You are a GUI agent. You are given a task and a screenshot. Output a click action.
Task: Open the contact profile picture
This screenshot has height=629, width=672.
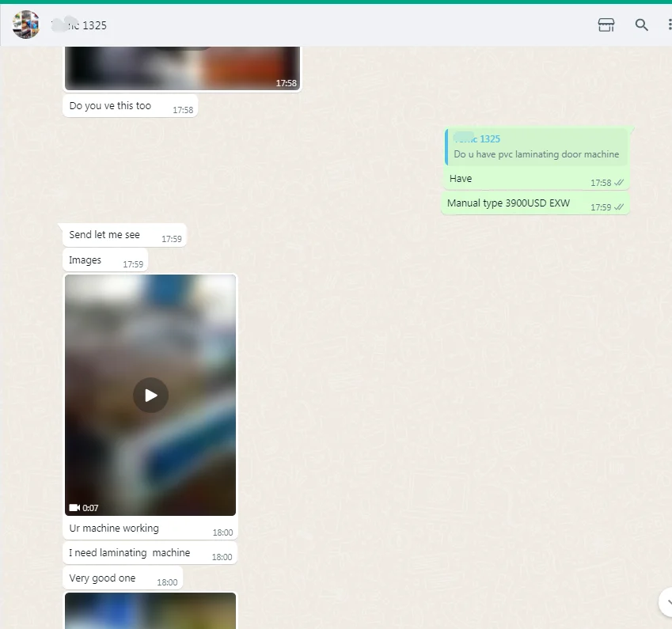[x=25, y=25]
